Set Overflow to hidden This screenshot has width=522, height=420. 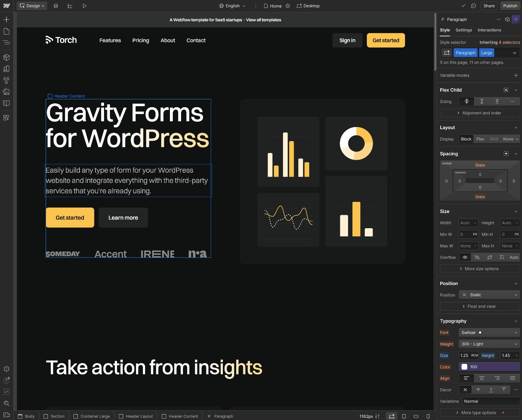(477, 257)
